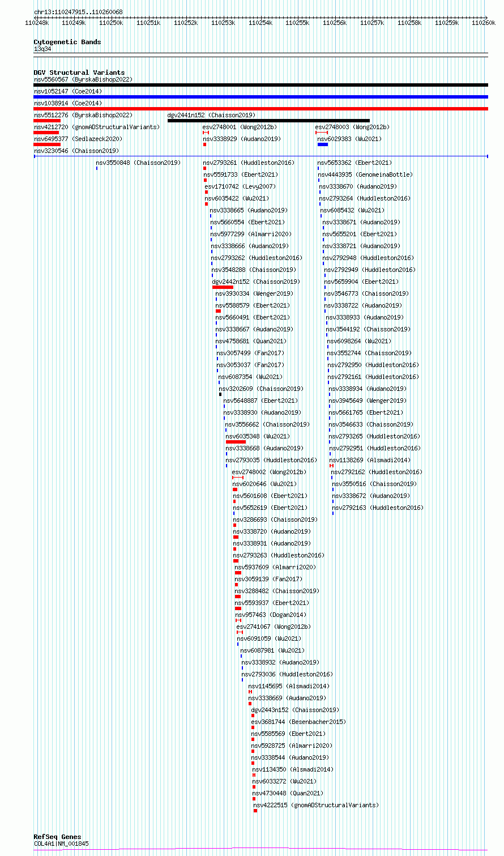The height and width of the screenshot is (856, 504).
Task: Click the nsv5653362 (Ebert2021) label
Action: click(354, 163)
